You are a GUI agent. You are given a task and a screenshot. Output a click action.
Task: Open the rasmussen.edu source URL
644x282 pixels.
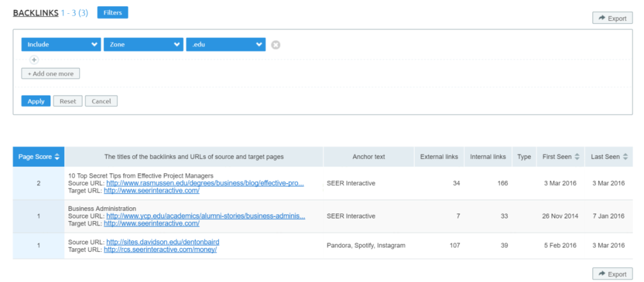(205, 183)
